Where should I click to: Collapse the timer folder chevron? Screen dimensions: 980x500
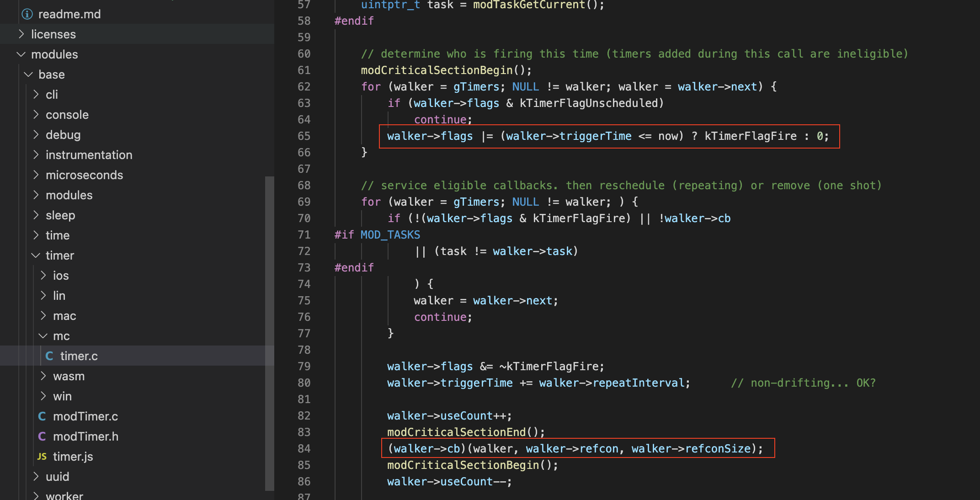click(36, 255)
